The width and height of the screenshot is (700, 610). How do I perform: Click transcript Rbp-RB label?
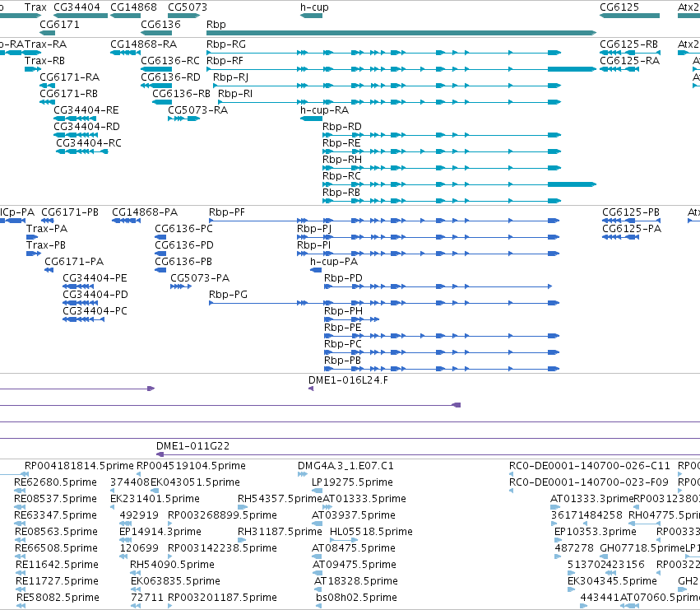pos(341,193)
